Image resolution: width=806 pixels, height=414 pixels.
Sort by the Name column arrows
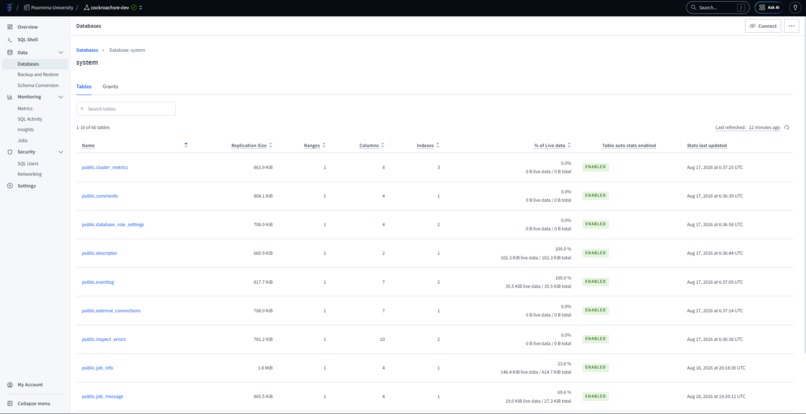click(x=186, y=145)
